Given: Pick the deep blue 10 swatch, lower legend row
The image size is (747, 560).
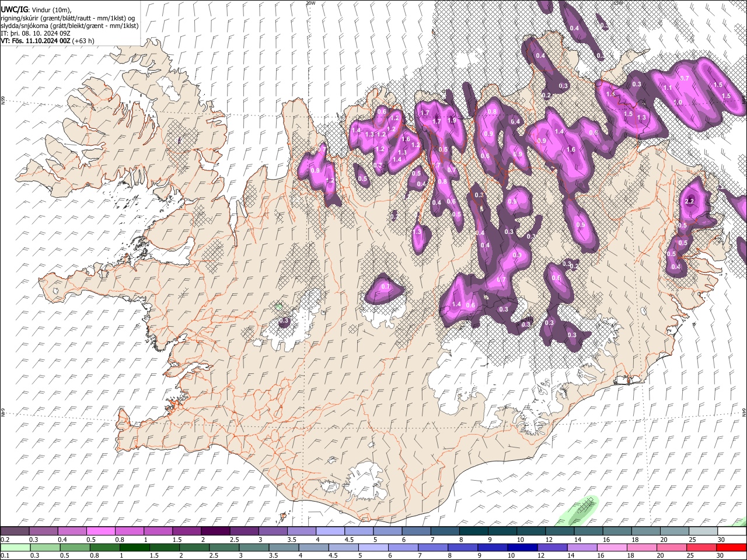Looking at the screenshot, I should click(x=522, y=547).
